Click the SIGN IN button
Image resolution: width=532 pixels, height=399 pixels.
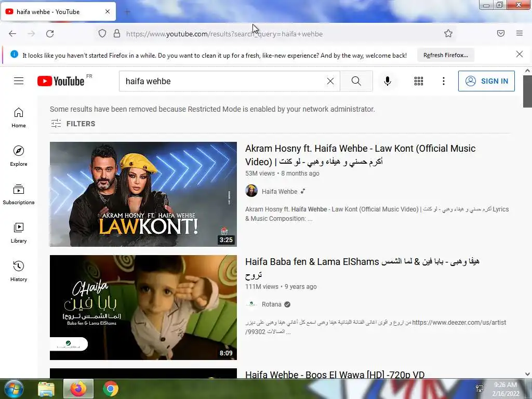coord(486,81)
